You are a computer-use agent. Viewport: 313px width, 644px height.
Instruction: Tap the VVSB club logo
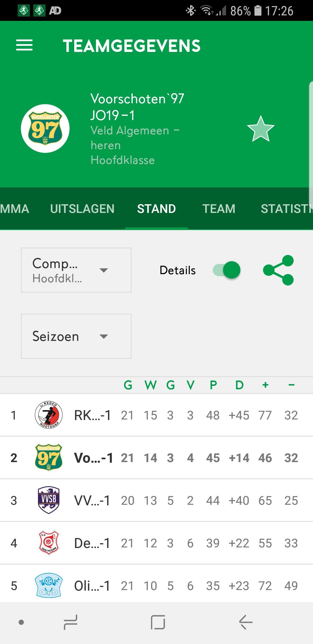pyautogui.click(x=49, y=500)
